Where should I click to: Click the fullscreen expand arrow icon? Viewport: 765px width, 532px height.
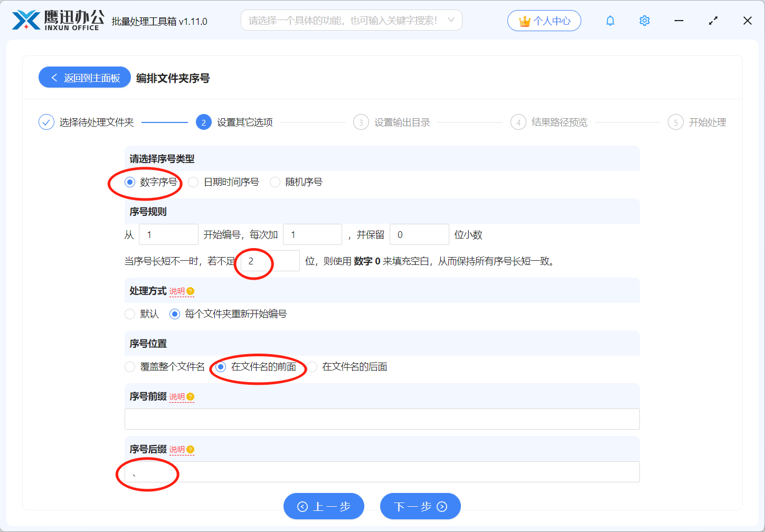(713, 20)
